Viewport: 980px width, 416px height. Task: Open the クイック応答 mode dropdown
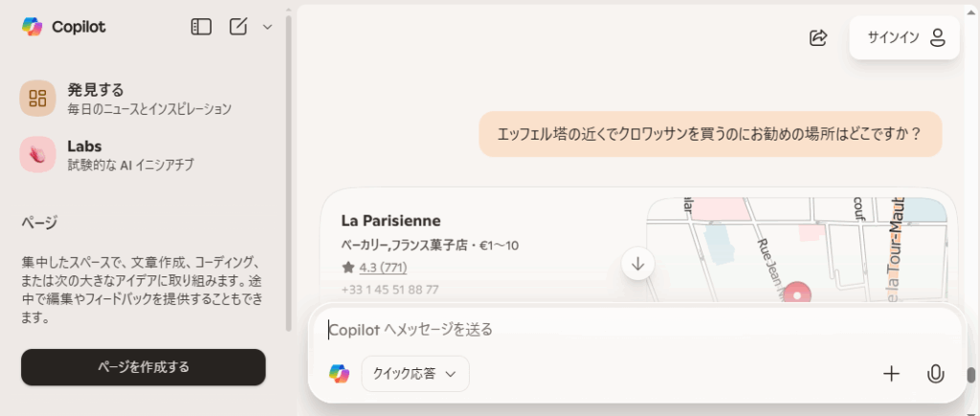(415, 374)
